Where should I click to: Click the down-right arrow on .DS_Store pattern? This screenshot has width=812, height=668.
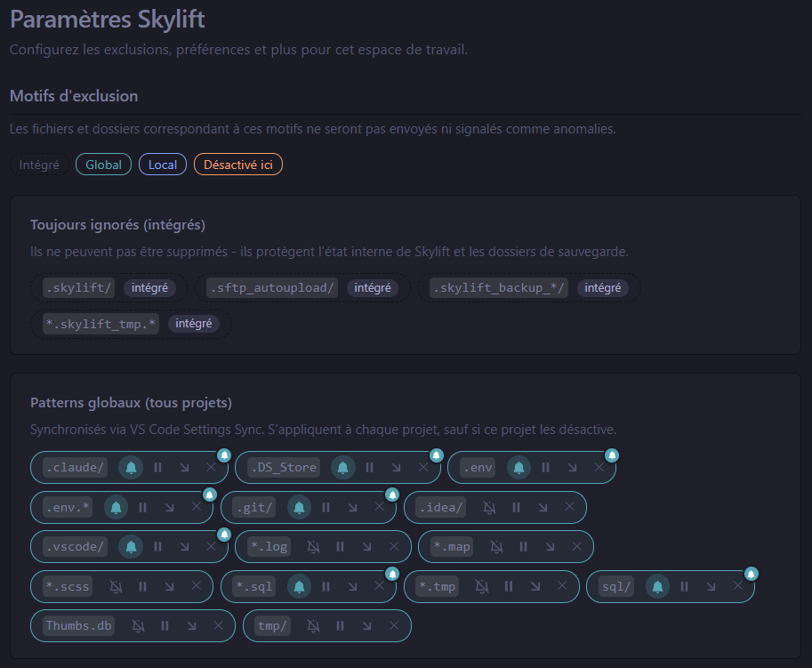396,468
